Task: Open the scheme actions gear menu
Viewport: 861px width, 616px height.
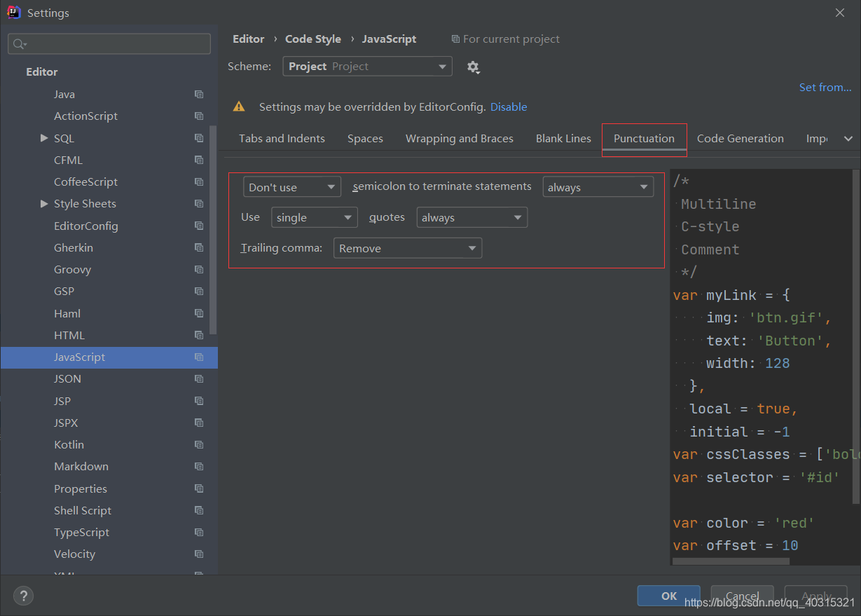Action: tap(473, 67)
